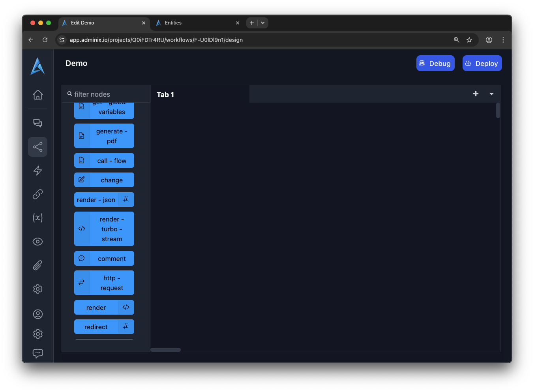Select the workflows share-node sidebar icon
The image size is (534, 392).
click(x=37, y=147)
